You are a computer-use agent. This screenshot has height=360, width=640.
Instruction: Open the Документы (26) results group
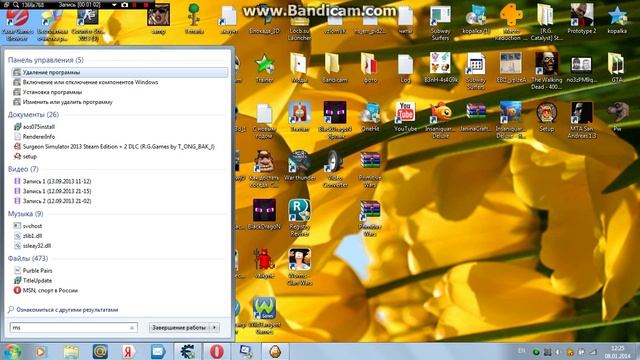point(33,115)
